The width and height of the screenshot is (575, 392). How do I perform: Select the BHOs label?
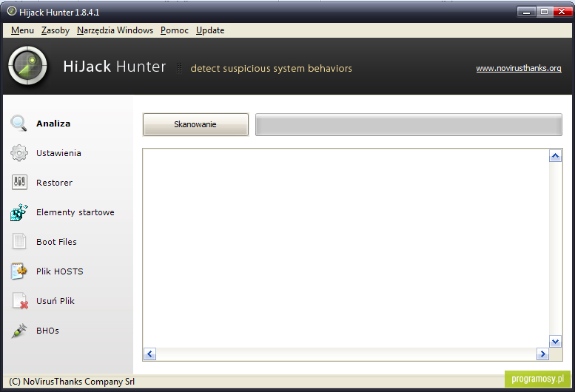47,331
